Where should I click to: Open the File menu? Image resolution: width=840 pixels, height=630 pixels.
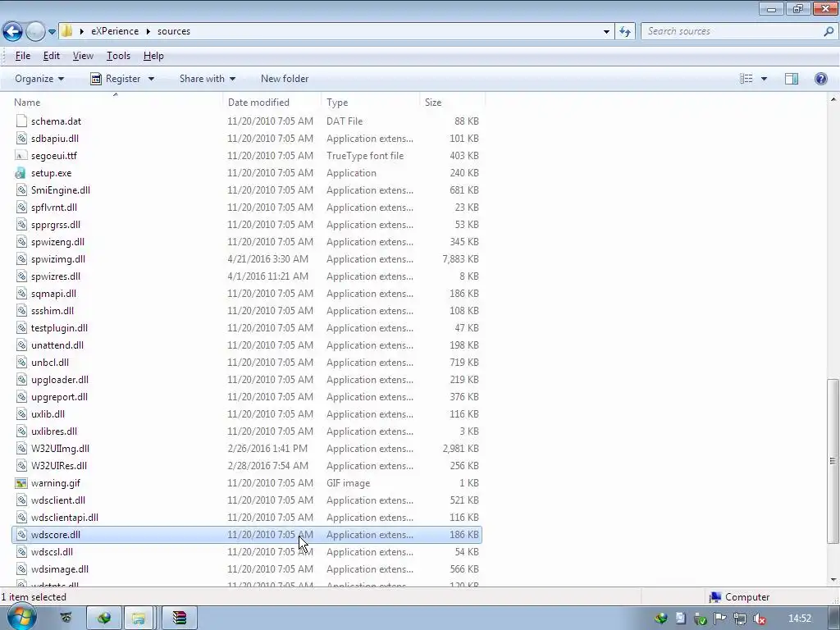pos(22,56)
